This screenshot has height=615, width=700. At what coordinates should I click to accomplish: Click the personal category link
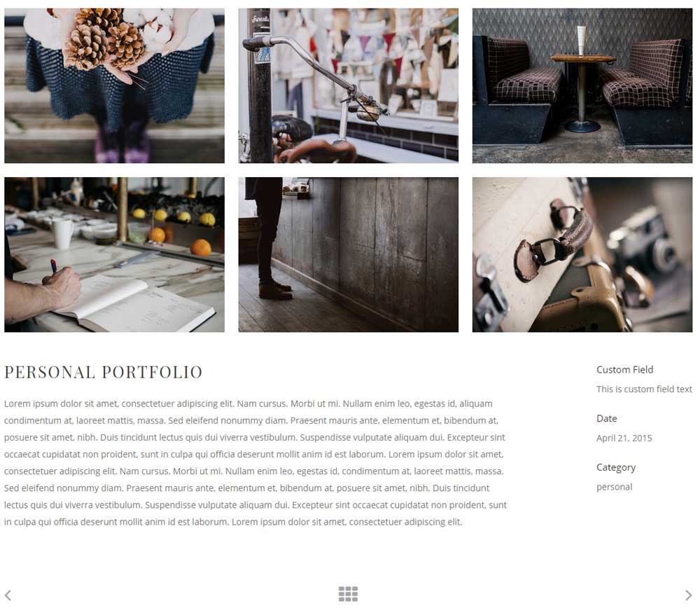tap(615, 487)
